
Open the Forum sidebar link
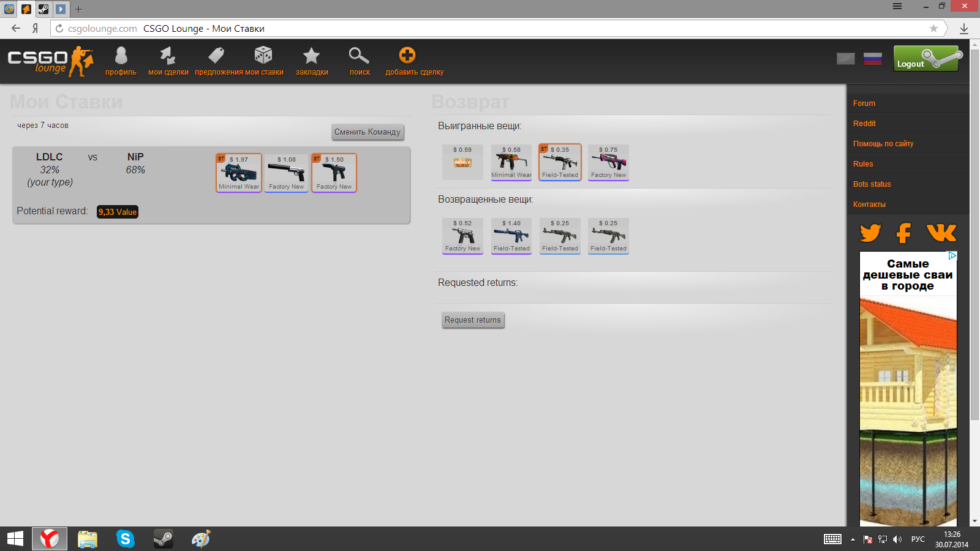[864, 103]
